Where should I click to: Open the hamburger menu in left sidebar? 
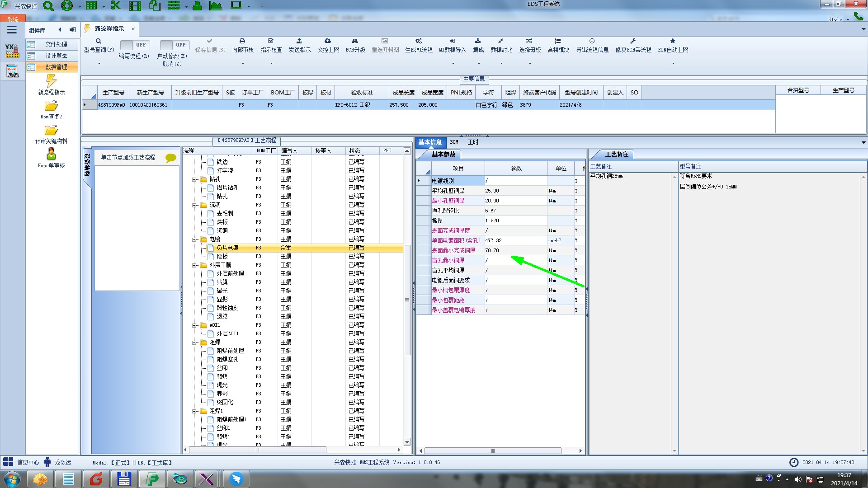point(12,30)
